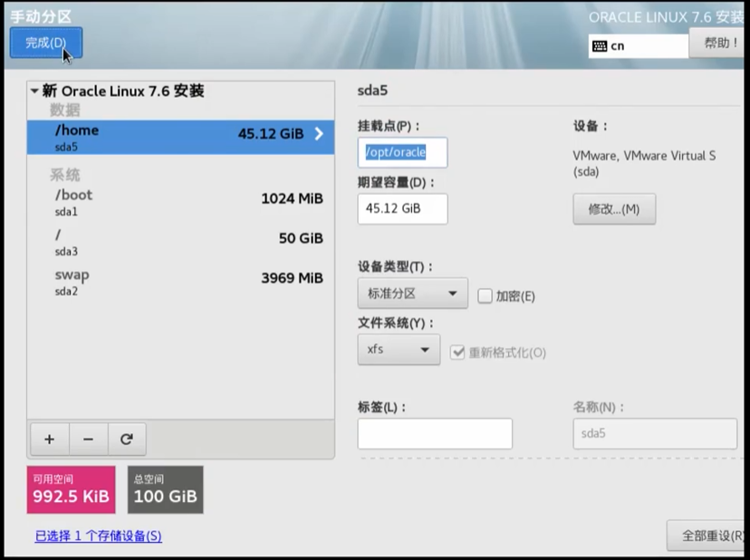Click the 期望容量 desired capacity field
This screenshot has height=560, width=750.
[x=402, y=208]
